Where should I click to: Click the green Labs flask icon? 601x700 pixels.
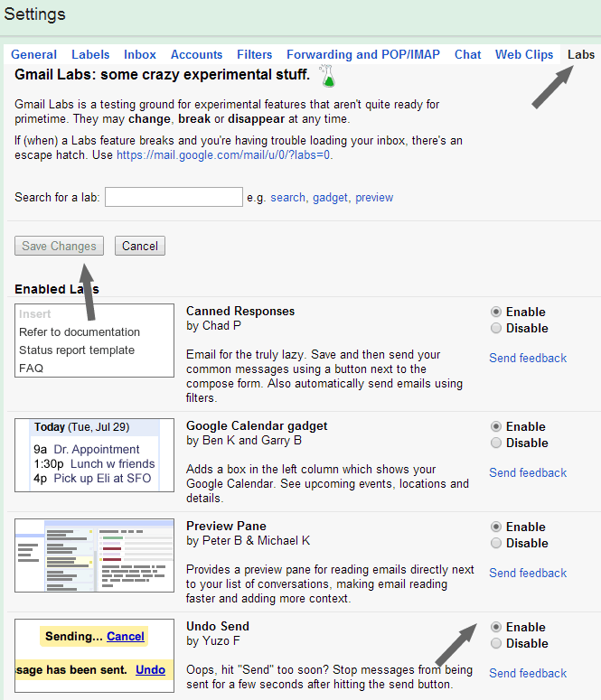[327, 76]
